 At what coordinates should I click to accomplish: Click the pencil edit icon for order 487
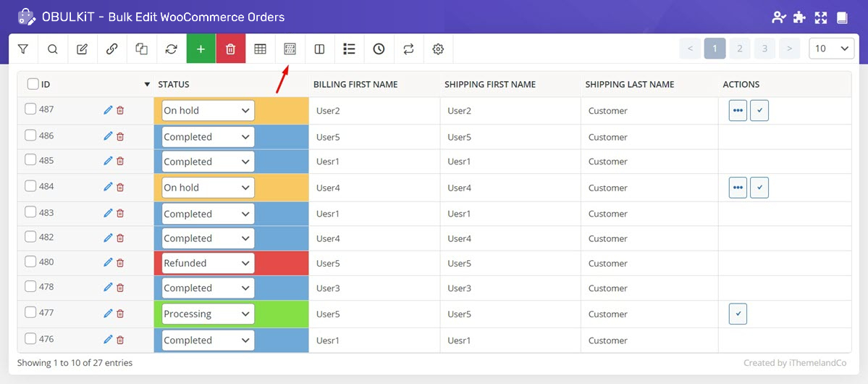[x=108, y=110]
